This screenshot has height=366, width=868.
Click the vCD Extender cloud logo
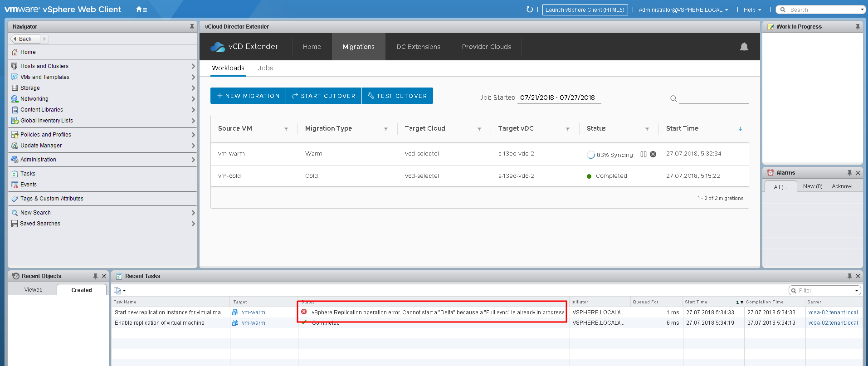pyautogui.click(x=218, y=47)
